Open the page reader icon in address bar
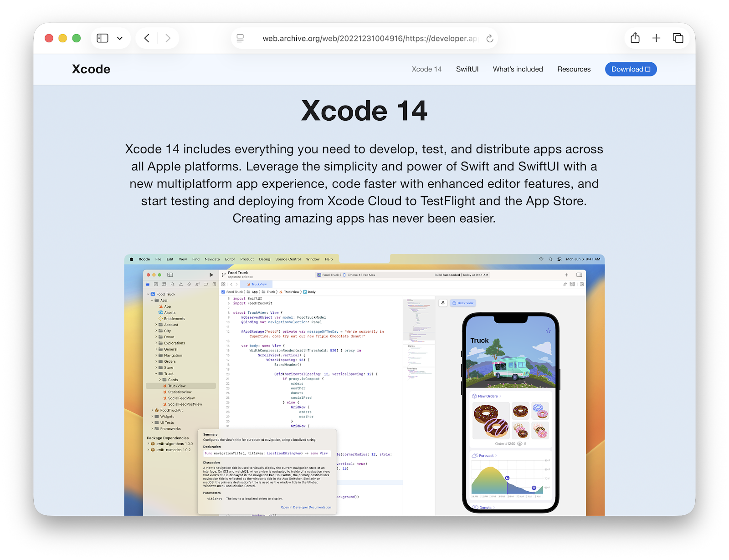Viewport: 729px width, 560px height. click(x=240, y=38)
